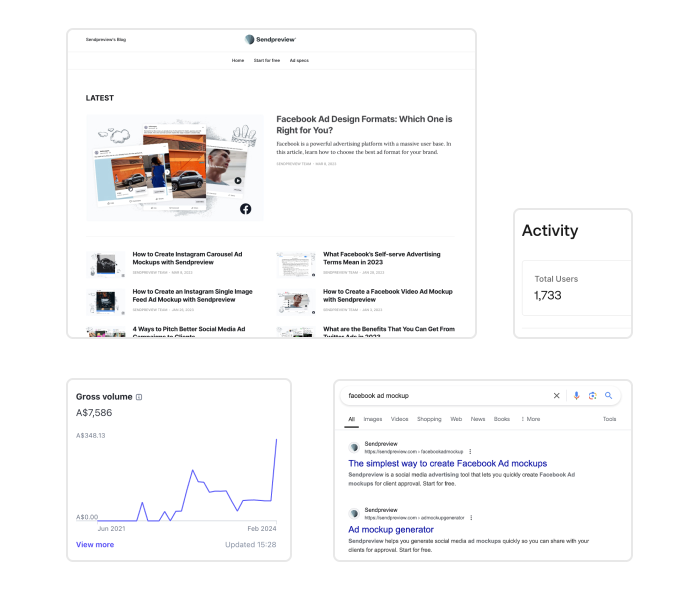Click the magnifying glass search icon
700x595 pixels.
(x=608, y=395)
